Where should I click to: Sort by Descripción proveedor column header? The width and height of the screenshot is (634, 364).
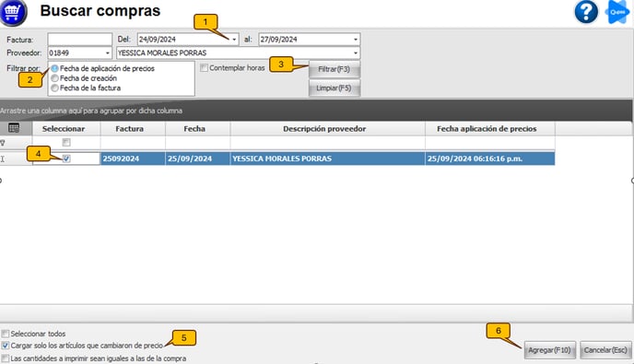[x=328, y=129]
